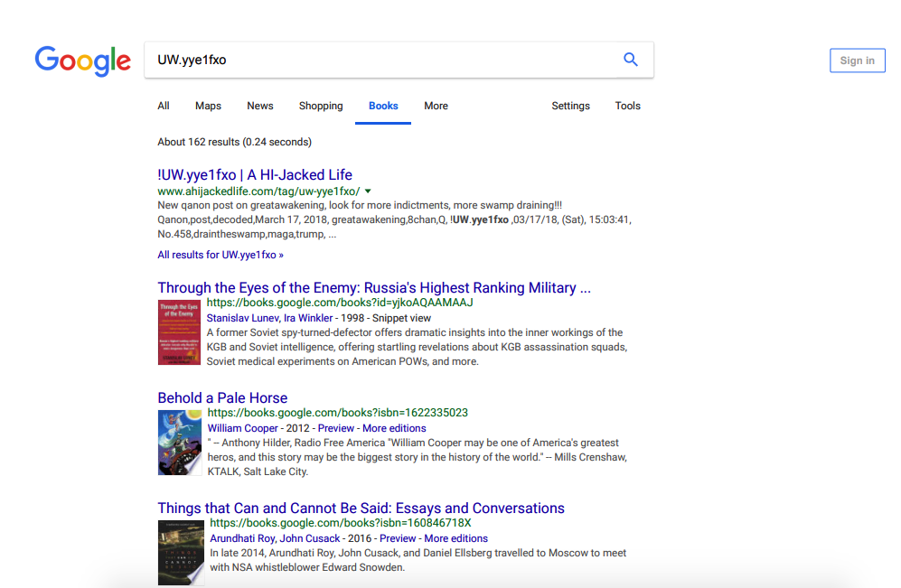Click the books.google.com URL with id=yjkoAQAAMAAJ

tap(340, 303)
